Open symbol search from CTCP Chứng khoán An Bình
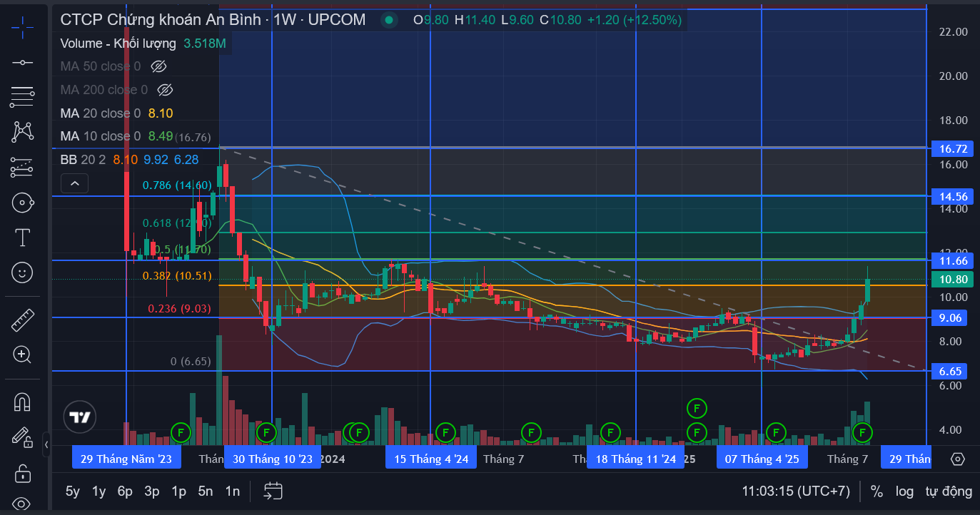Screen dimensions: 980x515 tap(162, 20)
